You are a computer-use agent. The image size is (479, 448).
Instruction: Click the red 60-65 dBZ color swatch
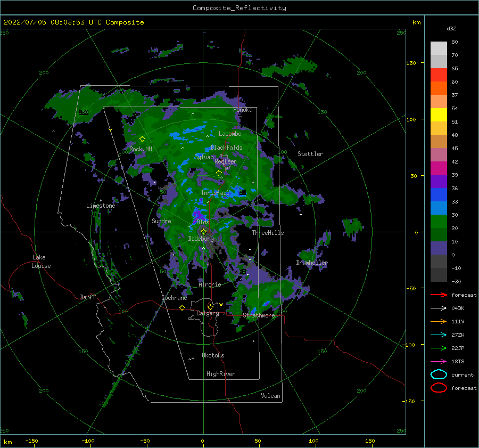pyautogui.click(x=439, y=75)
